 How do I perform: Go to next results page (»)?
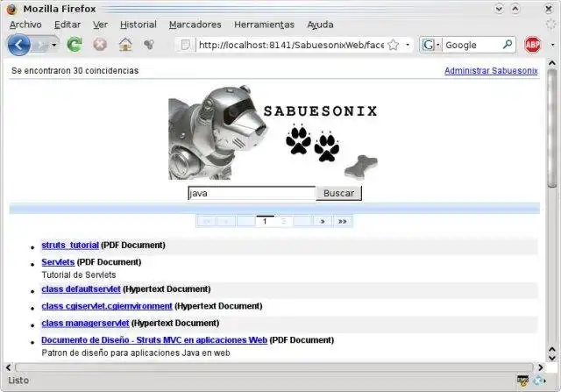point(323,221)
